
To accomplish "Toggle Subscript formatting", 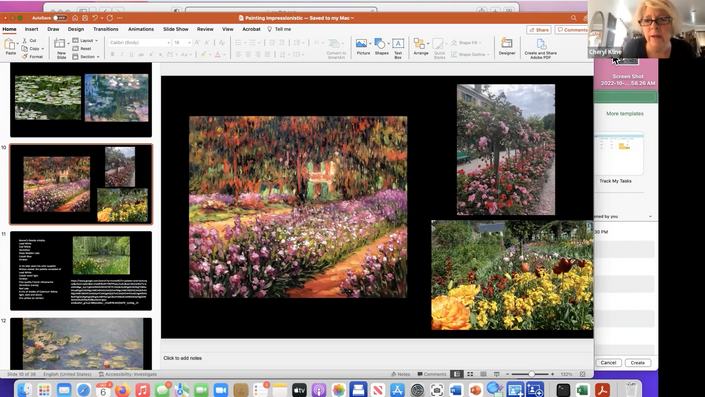I will point(161,54).
